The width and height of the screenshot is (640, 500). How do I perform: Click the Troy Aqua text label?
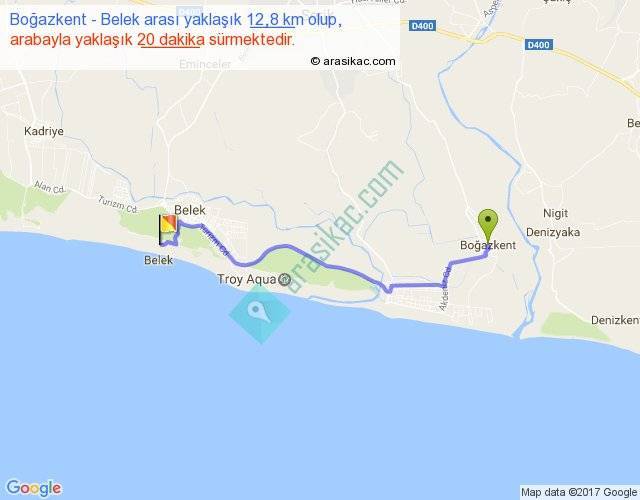click(247, 279)
